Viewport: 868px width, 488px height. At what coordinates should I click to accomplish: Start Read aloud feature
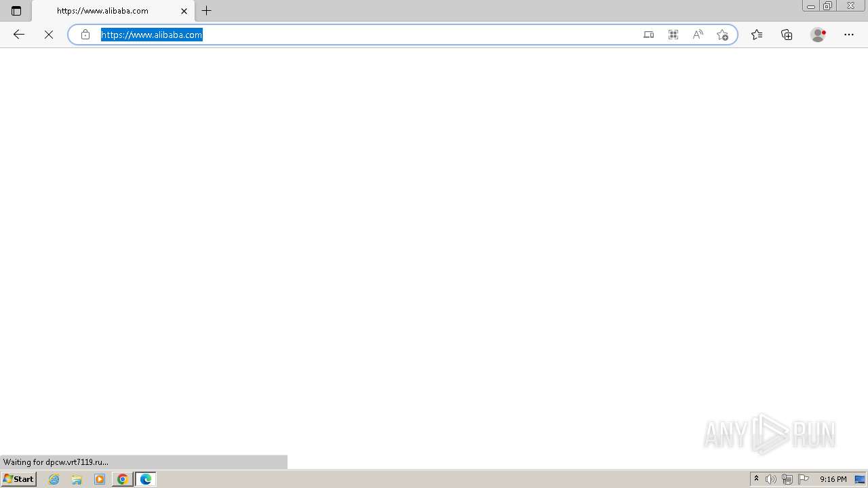698,35
